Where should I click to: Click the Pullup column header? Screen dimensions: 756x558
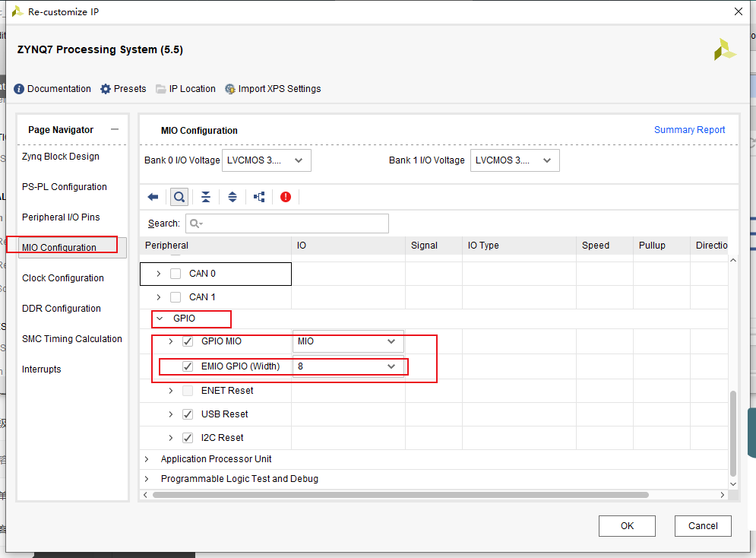point(662,246)
